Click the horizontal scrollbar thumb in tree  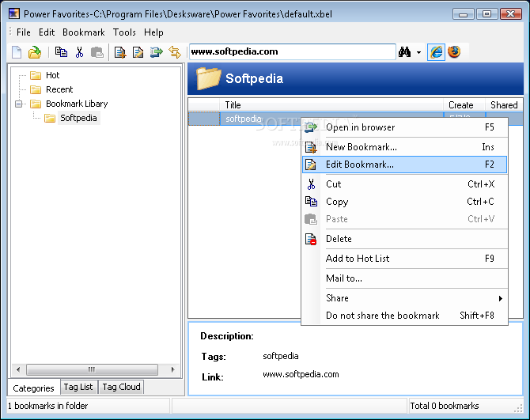[x=92, y=369]
